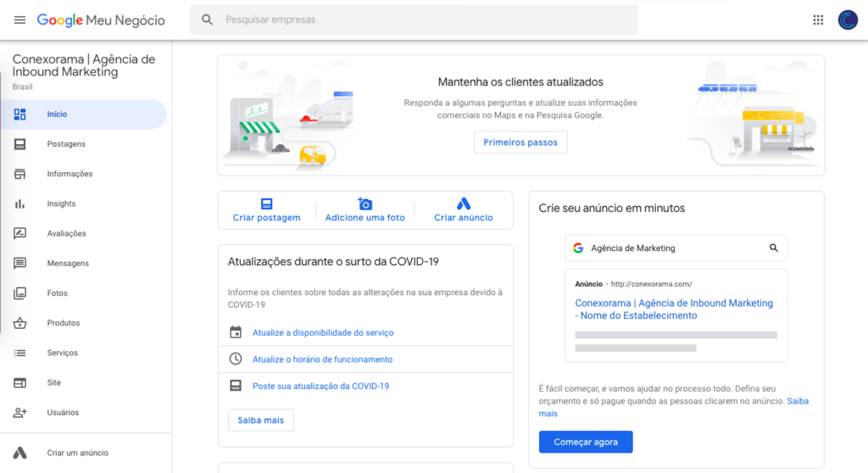Click the Produtos basket icon
Screen dimensions: 868x473
point(20,323)
